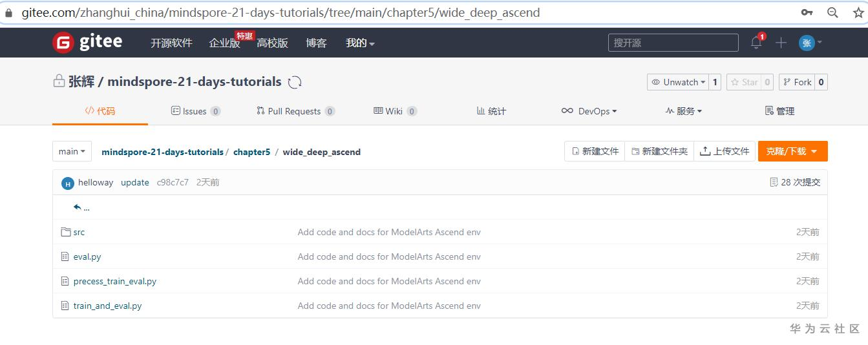Open the 企业版 menu item

(224, 43)
